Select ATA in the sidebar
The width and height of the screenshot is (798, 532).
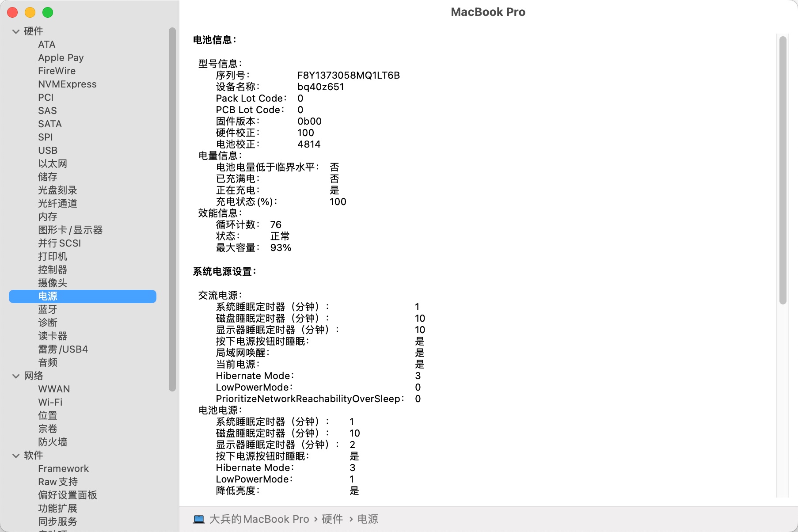[x=47, y=45]
